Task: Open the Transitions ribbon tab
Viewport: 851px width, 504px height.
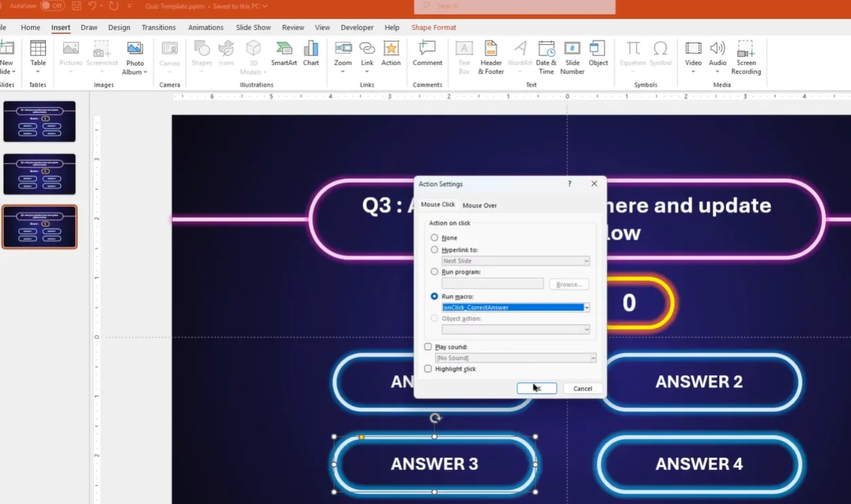Action: click(x=159, y=28)
